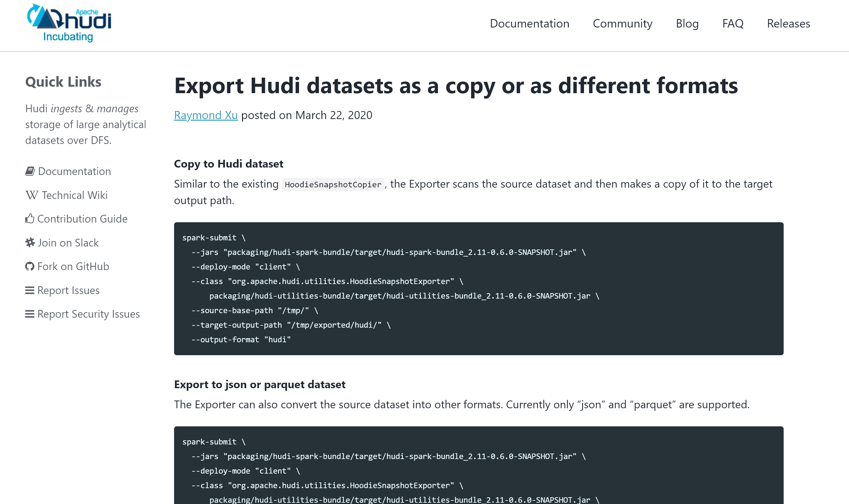This screenshot has height=504, width=849.
Task: Open the Documentation top menu
Action: (x=529, y=23)
